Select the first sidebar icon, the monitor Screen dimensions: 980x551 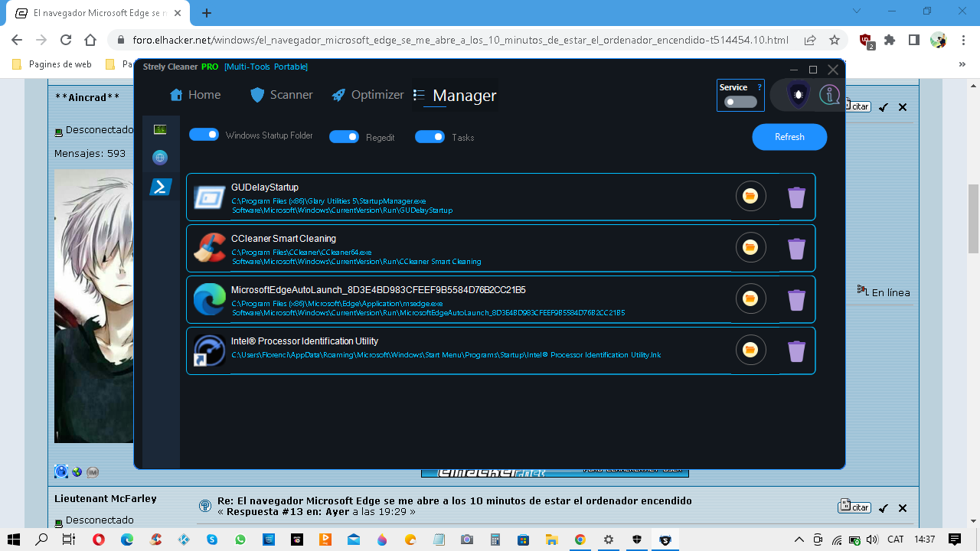point(160,129)
